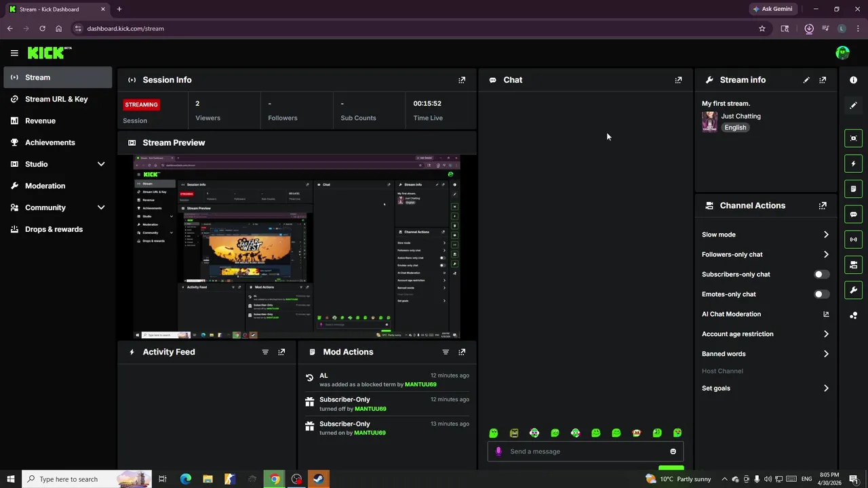Open Steam from the taskbar
868x488 pixels.
(318, 479)
